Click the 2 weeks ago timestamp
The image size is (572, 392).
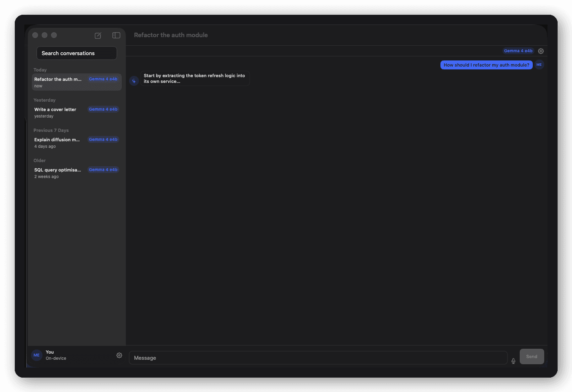47,177
